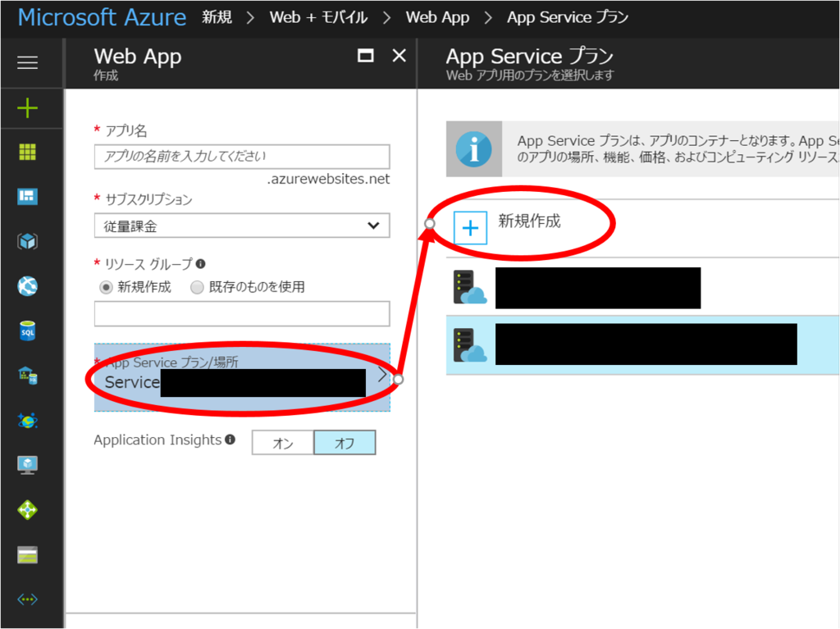Open サブスクリプション dropdown 従量課金
The height and width of the screenshot is (629, 840).
click(242, 226)
